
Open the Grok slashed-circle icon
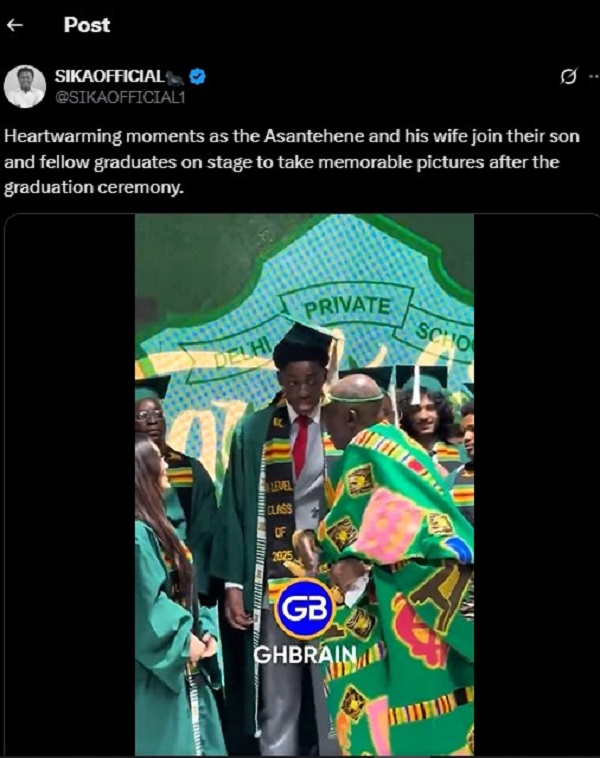569,76
